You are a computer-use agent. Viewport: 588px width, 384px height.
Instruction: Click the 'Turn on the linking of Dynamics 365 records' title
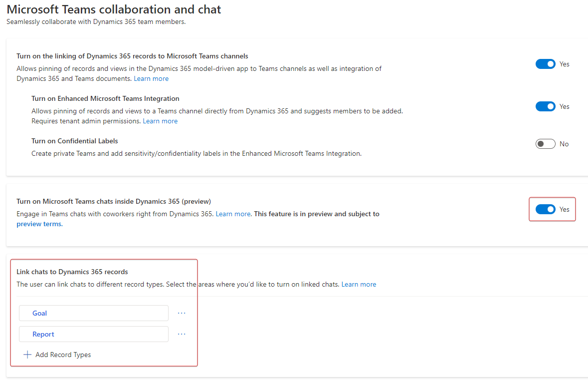coord(132,56)
